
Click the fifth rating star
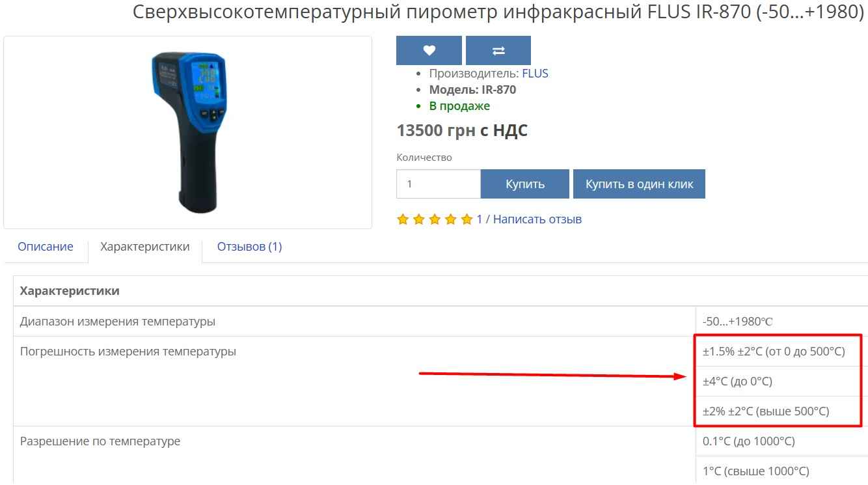click(467, 219)
